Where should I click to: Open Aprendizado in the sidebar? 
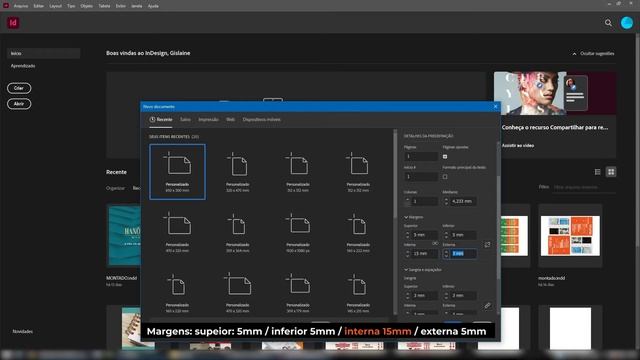point(23,66)
